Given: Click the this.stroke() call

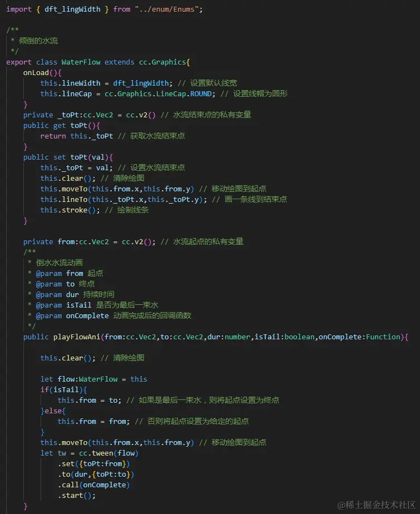Looking at the screenshot, I should [70, 210].
